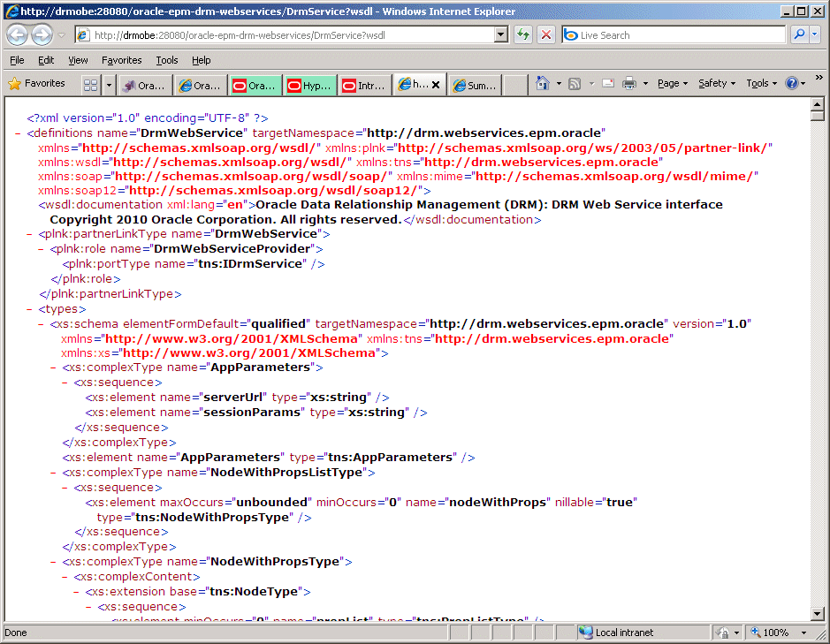Run search with the magnifier icon

799,35
